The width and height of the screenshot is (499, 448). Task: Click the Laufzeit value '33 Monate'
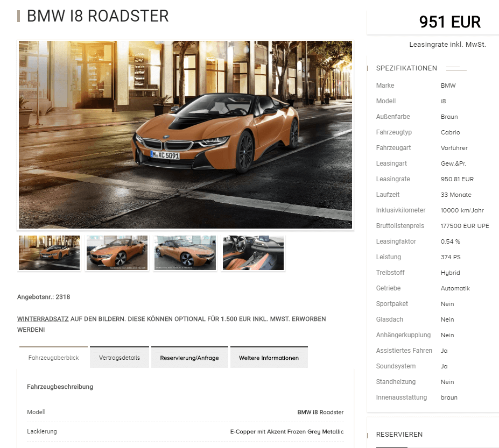456,195
